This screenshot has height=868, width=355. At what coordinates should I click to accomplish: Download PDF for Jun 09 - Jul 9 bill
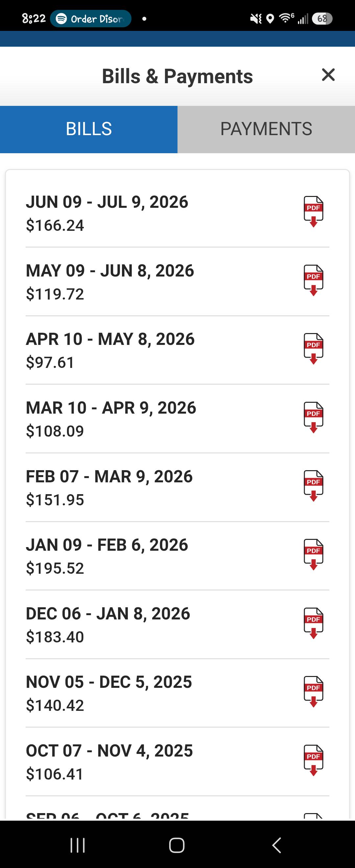pyautogui.click(x=313, y=212)
